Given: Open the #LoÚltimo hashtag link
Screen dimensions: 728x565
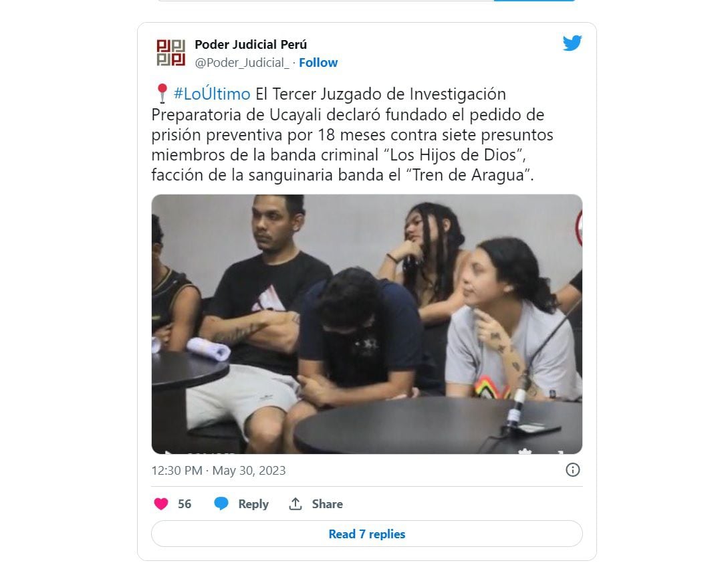Looking at the screenshot, I should click(212, 94).
